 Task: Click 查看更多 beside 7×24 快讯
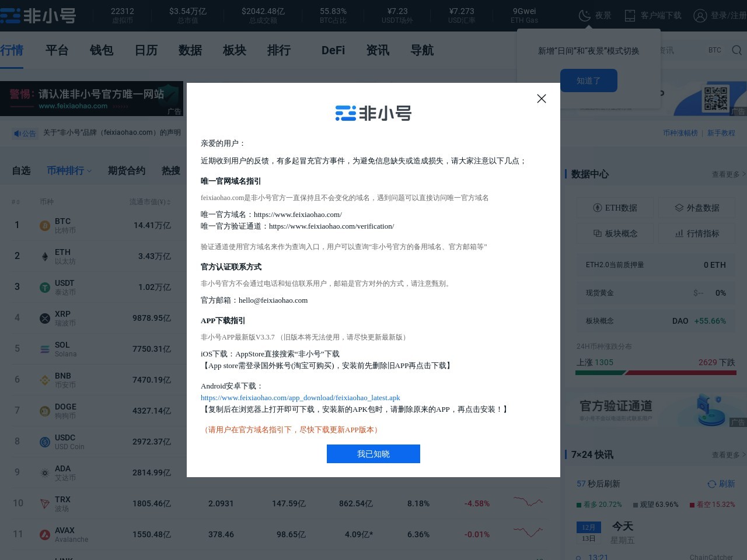coord(728,455)
